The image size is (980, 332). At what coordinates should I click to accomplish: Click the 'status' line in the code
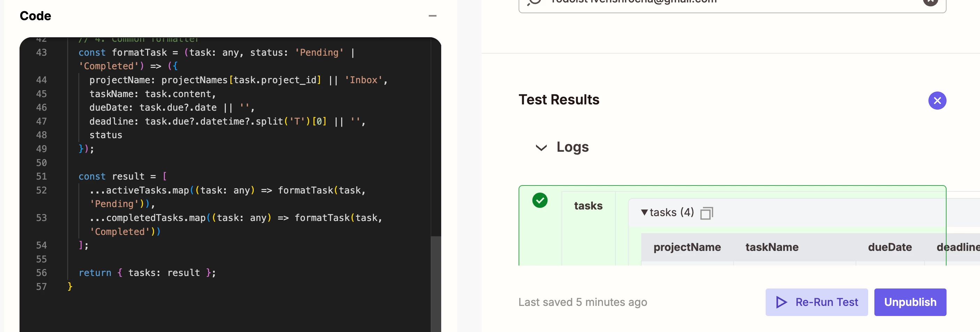(106, 135)
